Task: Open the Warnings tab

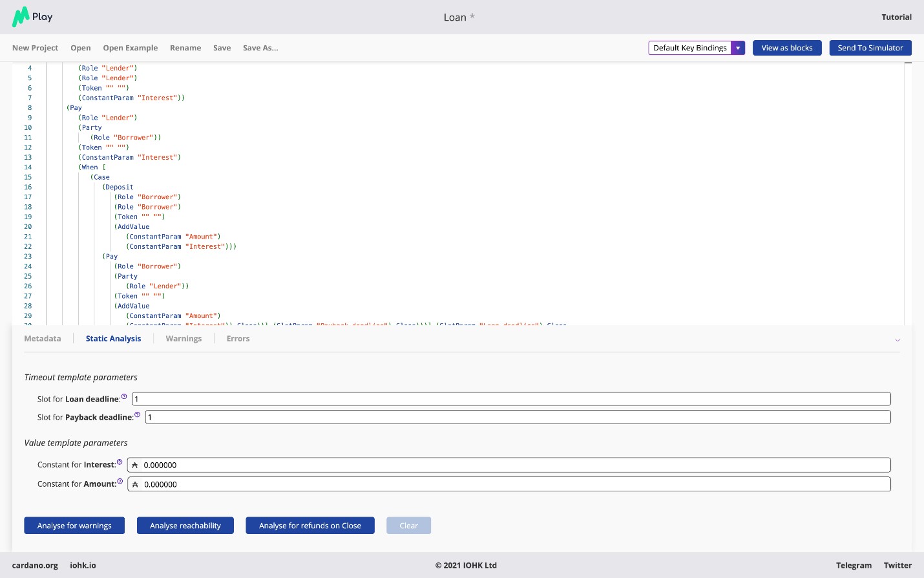Action: tap(184, 339)
